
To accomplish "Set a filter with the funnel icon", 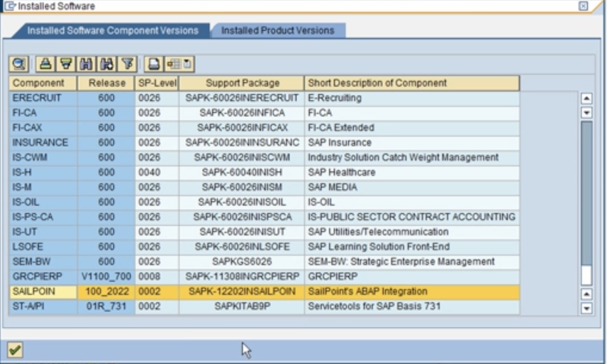I will (128, 64).
